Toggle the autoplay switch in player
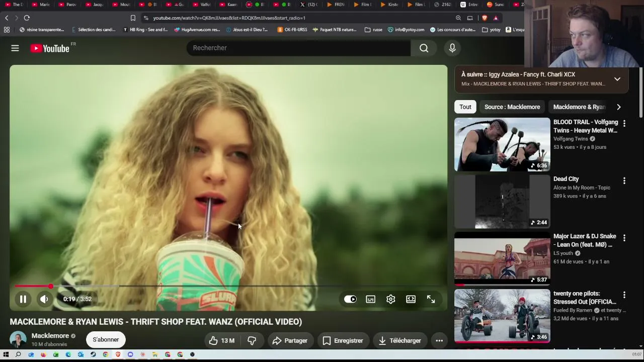 350,299
